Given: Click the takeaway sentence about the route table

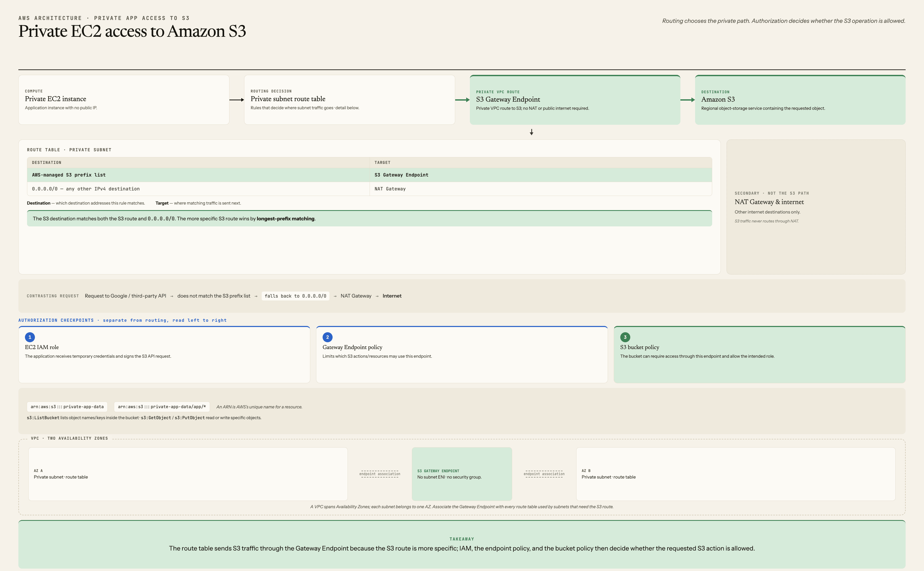Looking at the screenshot, I should click(462, 549).
